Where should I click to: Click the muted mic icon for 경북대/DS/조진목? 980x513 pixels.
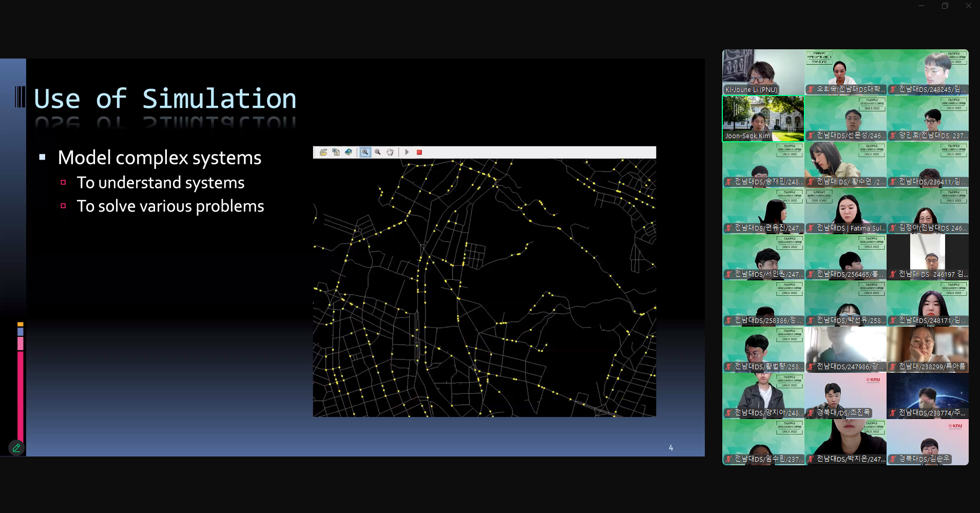click(811, 413)
